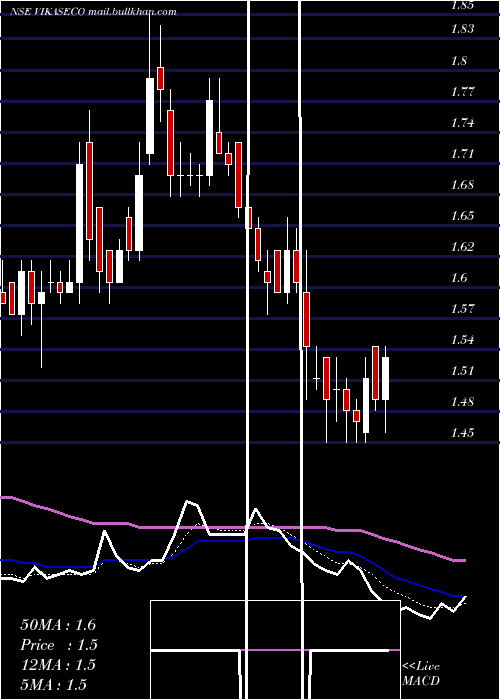This screenshot has height=700, width=500.
Task: Click the <<Live MACD label
Action: pos(421,674)
